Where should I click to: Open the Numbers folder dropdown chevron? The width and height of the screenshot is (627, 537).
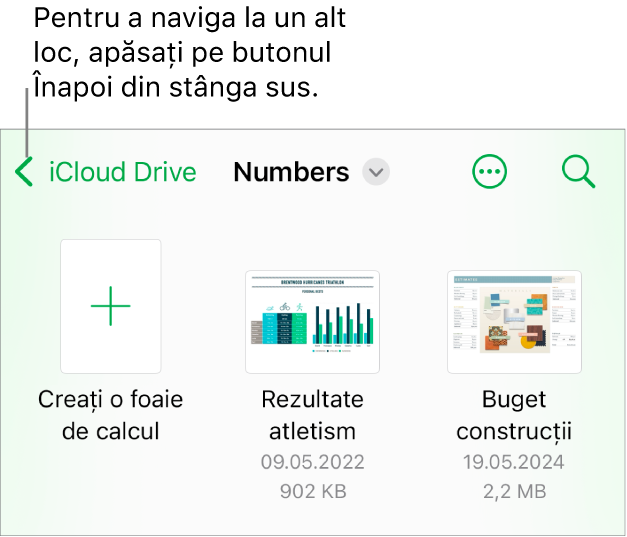pos(376,172)
